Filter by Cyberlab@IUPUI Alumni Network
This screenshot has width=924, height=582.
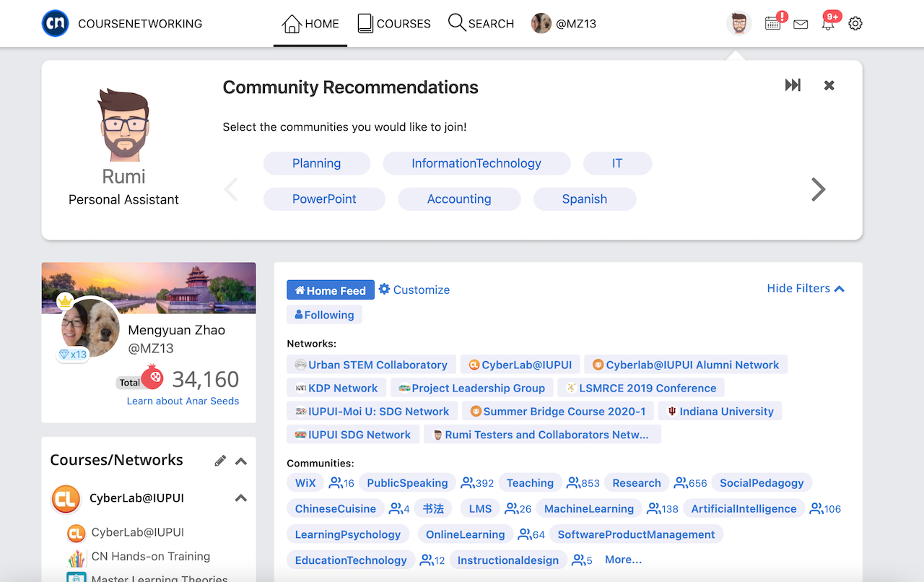tap(686, 365)
